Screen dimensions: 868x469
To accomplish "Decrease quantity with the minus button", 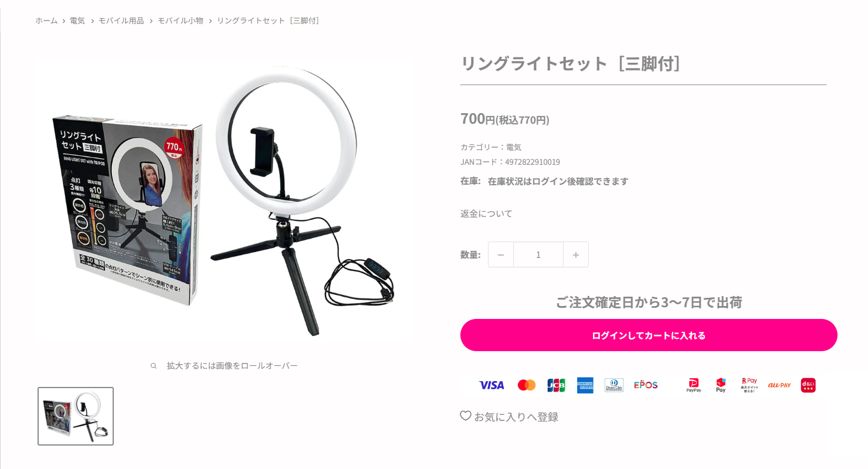I will click(x=501, y=254).
